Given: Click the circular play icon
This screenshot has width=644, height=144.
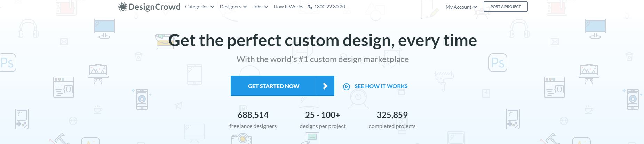Looking at the screenshot, I should coord(346,86).
